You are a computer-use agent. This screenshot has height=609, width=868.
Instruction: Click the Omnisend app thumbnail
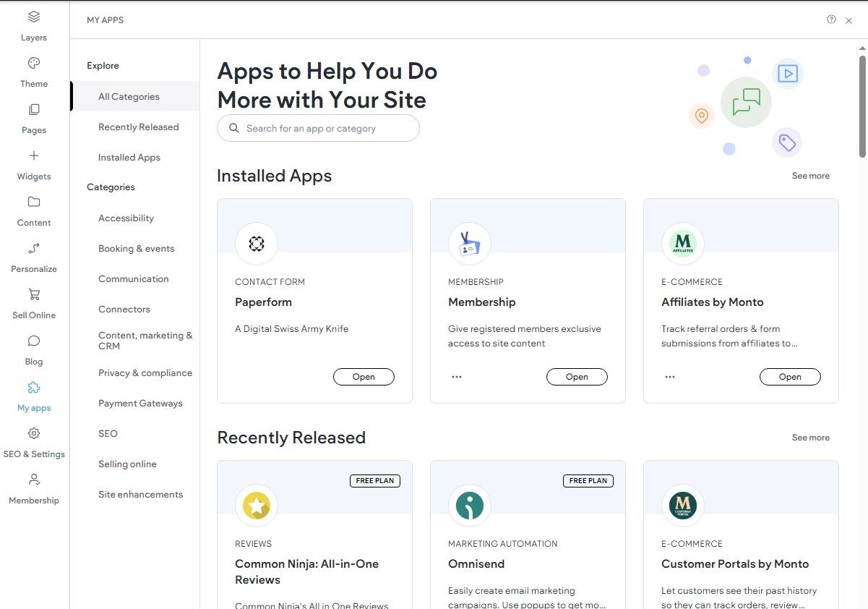(x=470, y=506)
